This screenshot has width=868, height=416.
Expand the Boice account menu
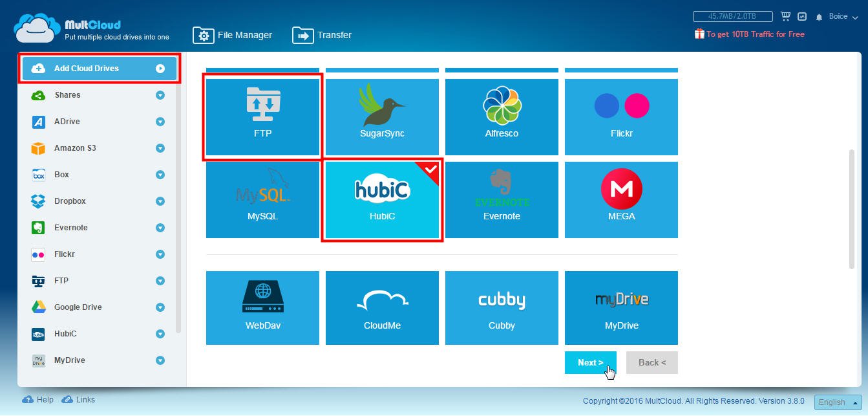click(x=842, y=17)
